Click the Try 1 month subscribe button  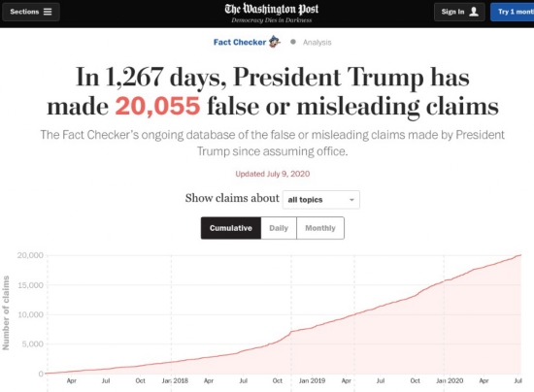point(513,12)
